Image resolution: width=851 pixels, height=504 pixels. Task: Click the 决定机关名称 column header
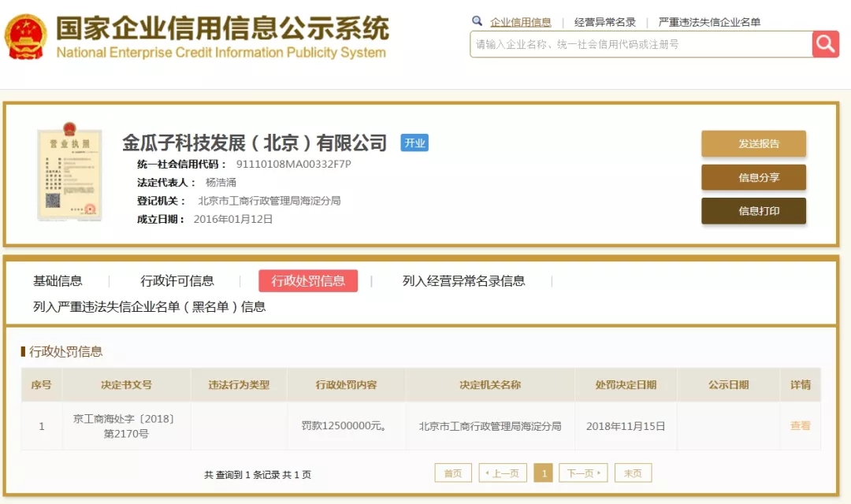click(x=490, y=384)
